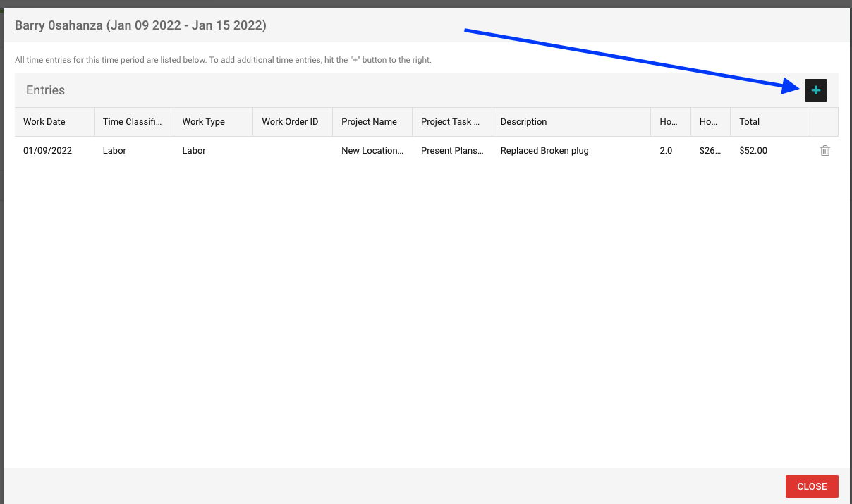Click the Present Plans project task cell

click(x=452, y=151)
